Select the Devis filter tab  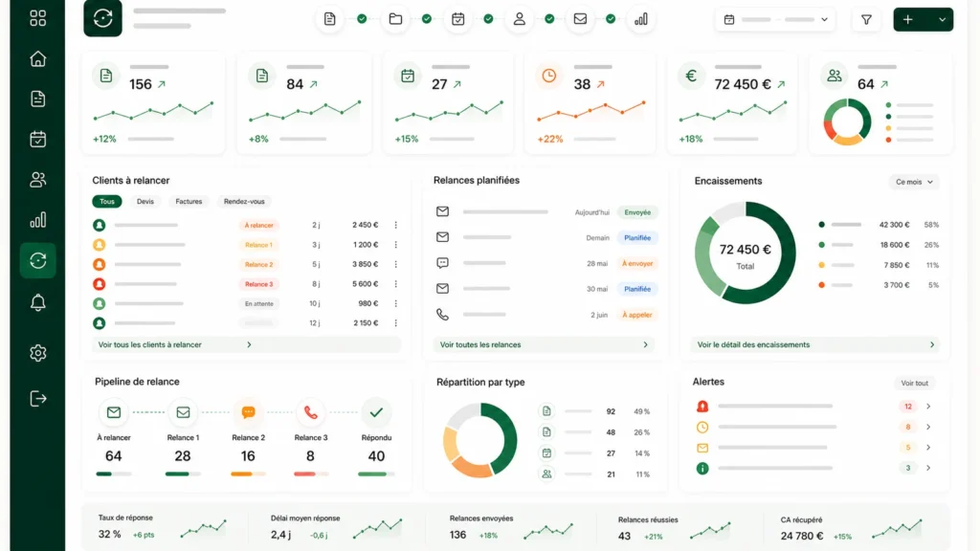[x=145, y=201]
